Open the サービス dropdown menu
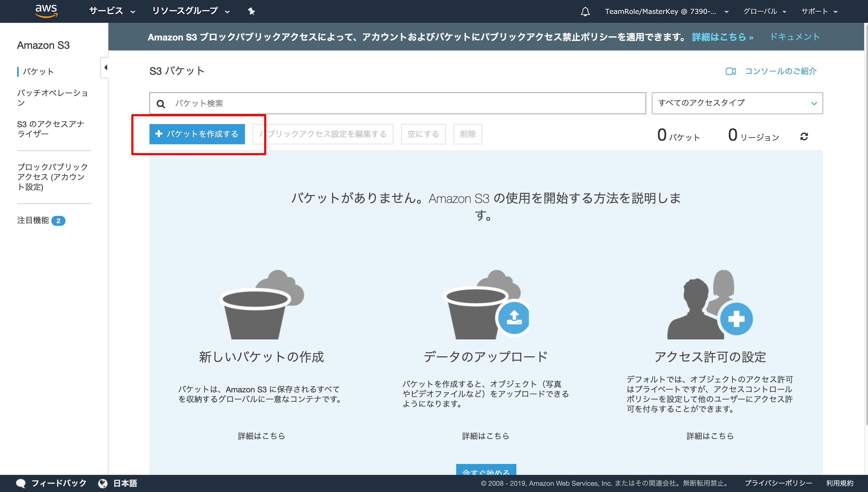Viewport: 868px width, 492px height. tap(112, 11)
